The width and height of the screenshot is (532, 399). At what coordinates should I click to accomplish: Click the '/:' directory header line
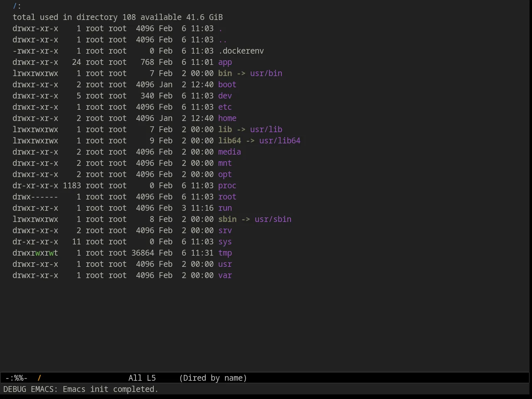point(17,6)
